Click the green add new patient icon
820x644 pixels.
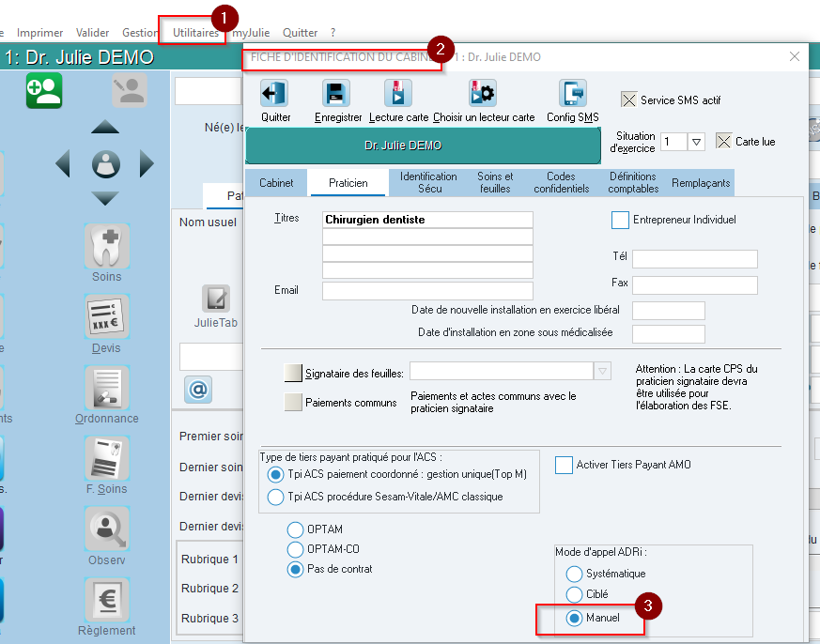(x=44, y=90)
